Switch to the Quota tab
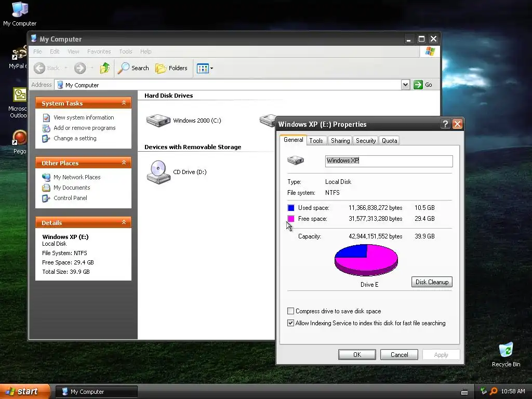 [x=390, y=140]
